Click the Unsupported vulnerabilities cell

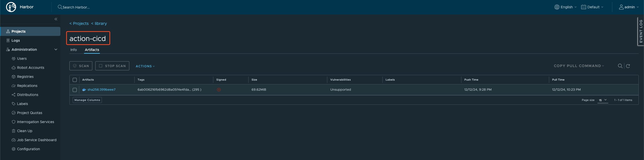341,90
